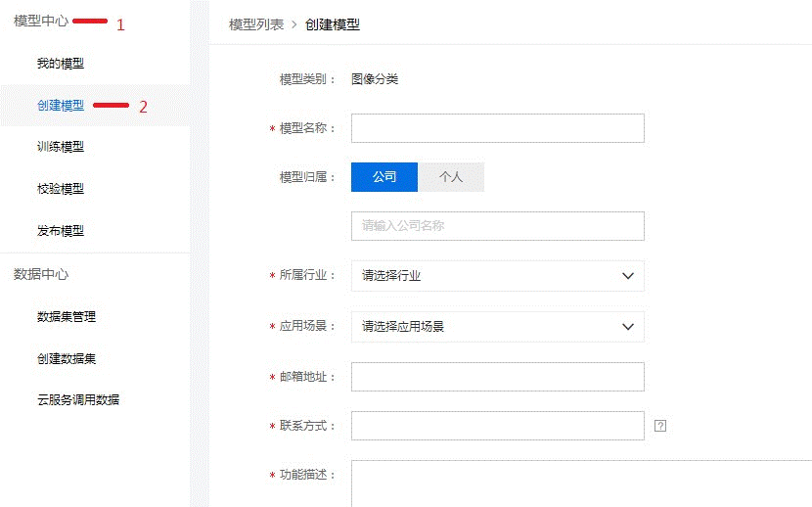
Task: Click the 所属行业 dropdown chevron arrow
Action: point(628,276)
